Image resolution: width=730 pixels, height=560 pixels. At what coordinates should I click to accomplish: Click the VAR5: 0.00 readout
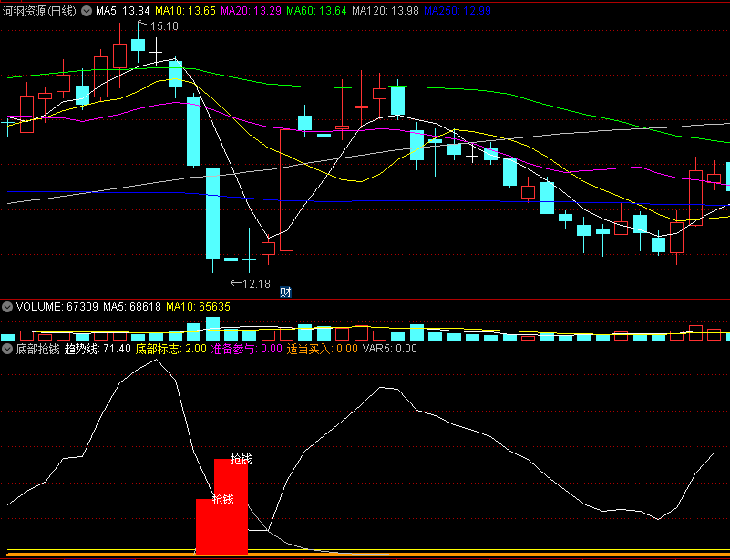(390, 349)
